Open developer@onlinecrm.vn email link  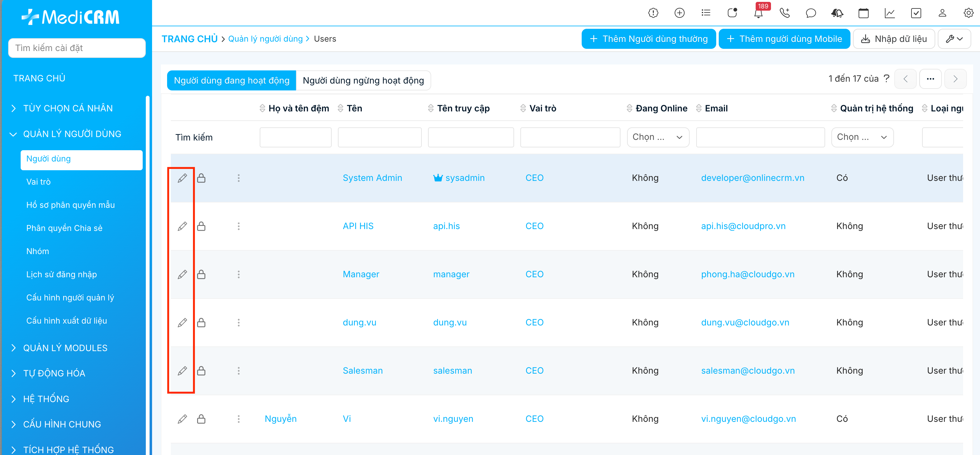(x=752, y=178)
